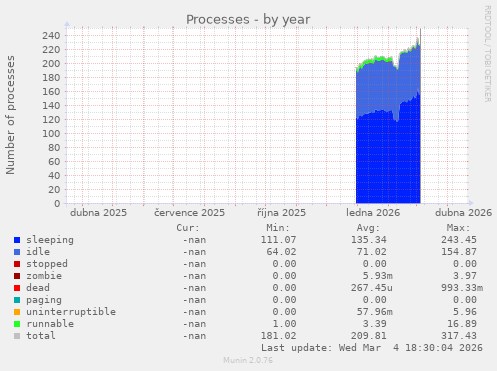Click the 'paging' legend label
The height and width of the screenshot is (371, 497).
44,300
